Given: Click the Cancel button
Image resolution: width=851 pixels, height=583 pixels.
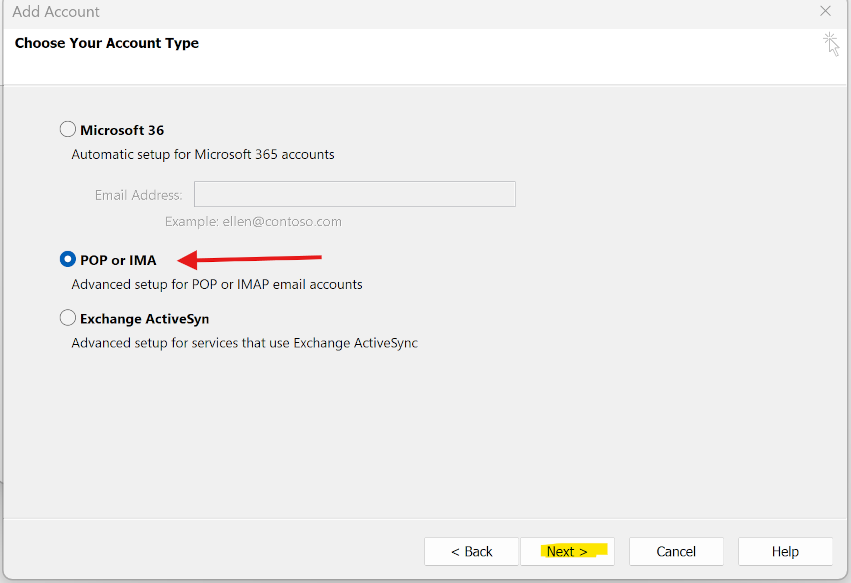Looking at the screenshot, I should click(676, 552).
